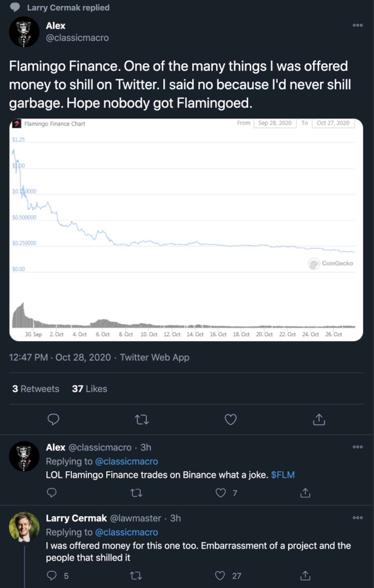The width and height of the screenshot is (374, 588).
Task: Open more options on Larry Cermak's reply
Action: pos(358,518)
